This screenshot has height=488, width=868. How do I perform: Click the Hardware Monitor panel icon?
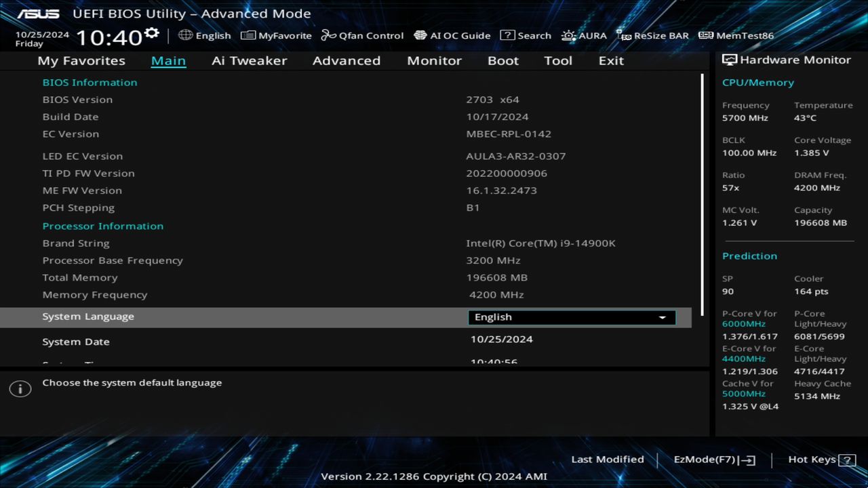coord(730,60)
